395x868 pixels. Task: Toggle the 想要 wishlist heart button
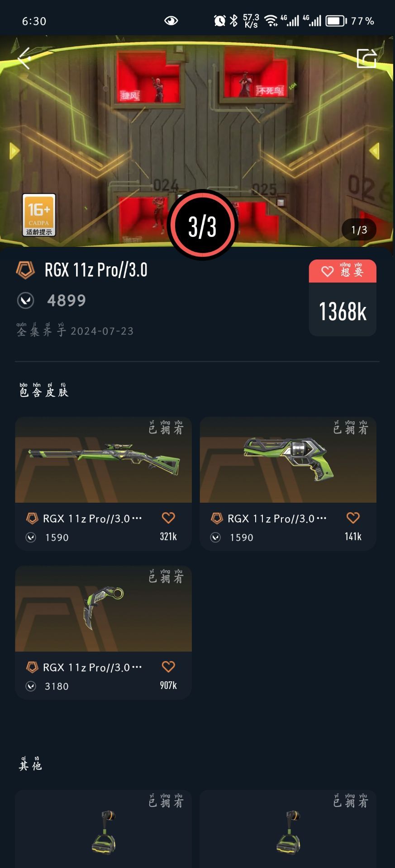tap(343, 271)
